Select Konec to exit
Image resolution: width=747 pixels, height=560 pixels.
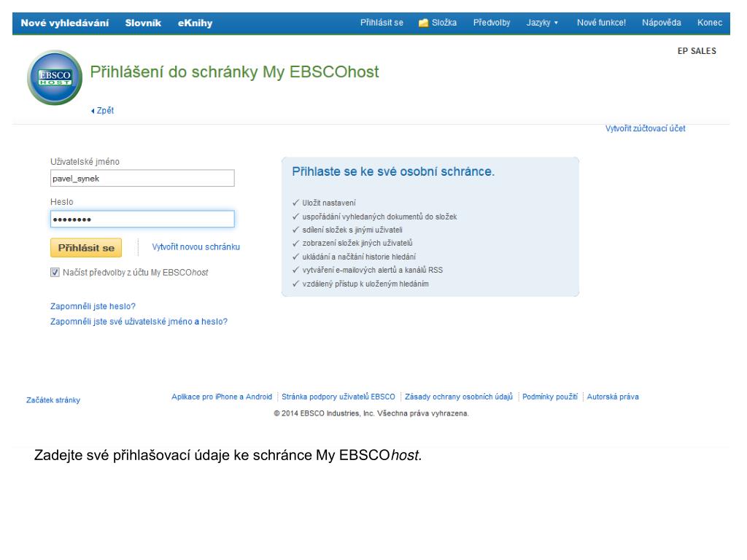tap(710, 23)
